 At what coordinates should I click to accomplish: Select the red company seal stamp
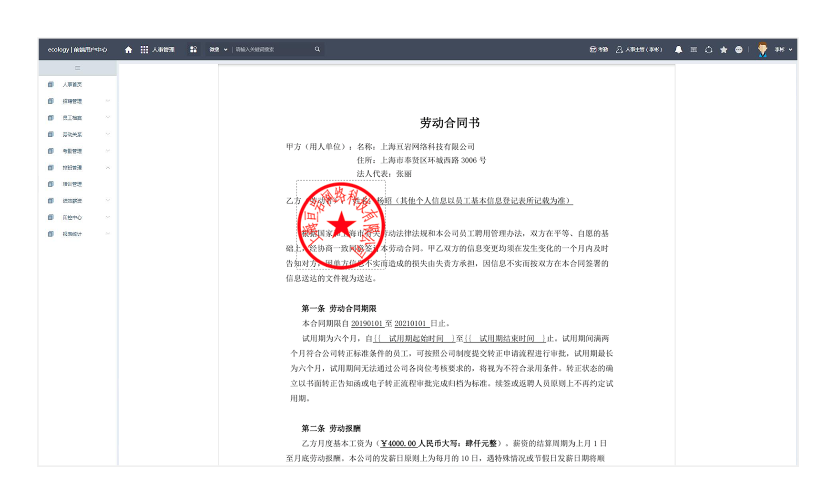pos(341,225)
